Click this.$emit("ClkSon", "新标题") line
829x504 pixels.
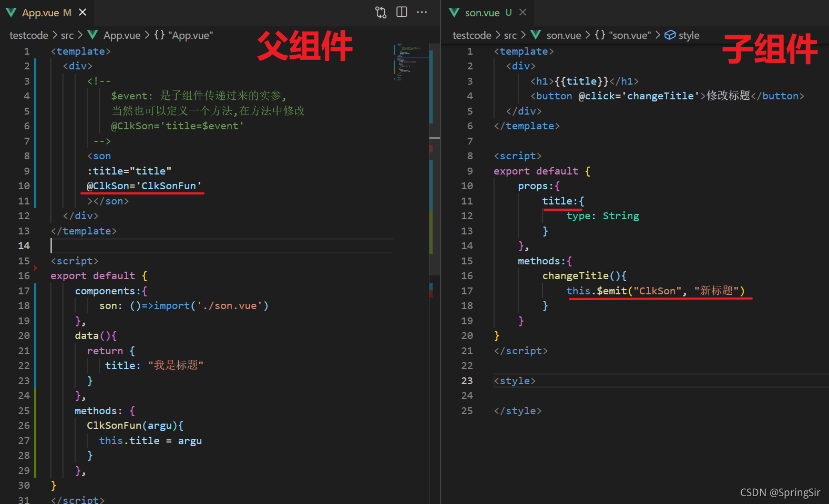coord(656,291)
